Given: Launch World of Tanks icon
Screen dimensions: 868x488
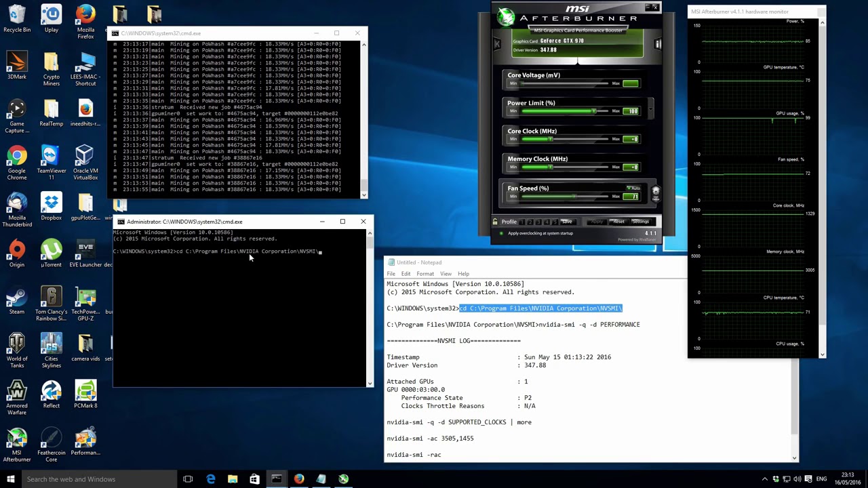Looking at the screenshot, I should [17, 350].
